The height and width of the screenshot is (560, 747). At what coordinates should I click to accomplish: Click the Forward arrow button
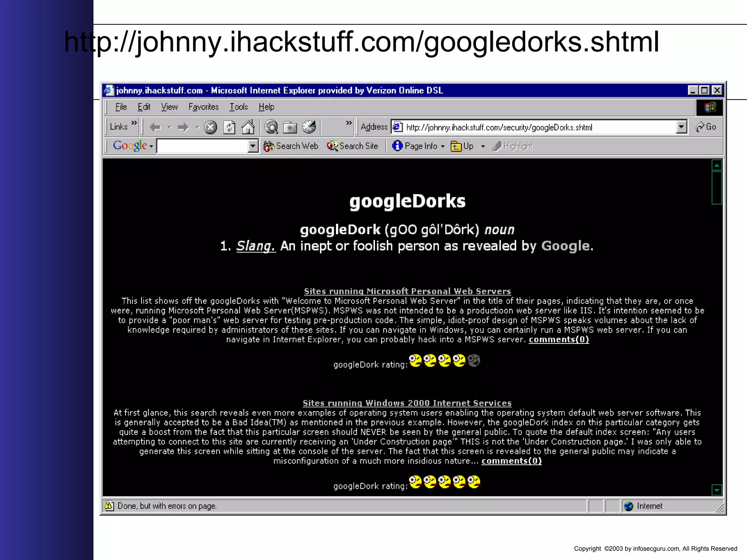pyautogui.click(x=183, y=127)
